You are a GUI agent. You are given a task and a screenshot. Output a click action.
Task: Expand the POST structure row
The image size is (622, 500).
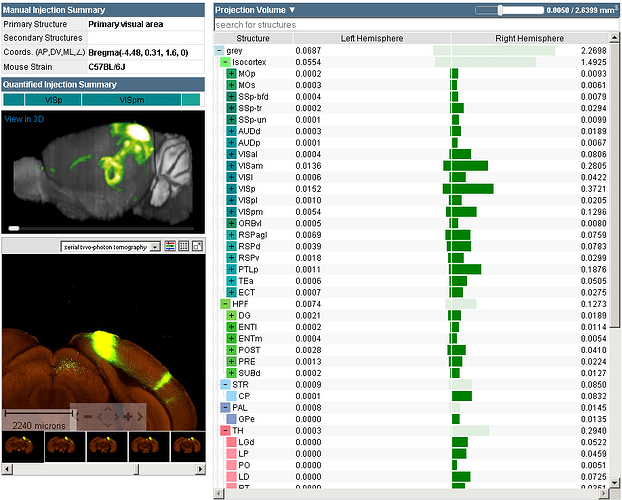point(231,350)
